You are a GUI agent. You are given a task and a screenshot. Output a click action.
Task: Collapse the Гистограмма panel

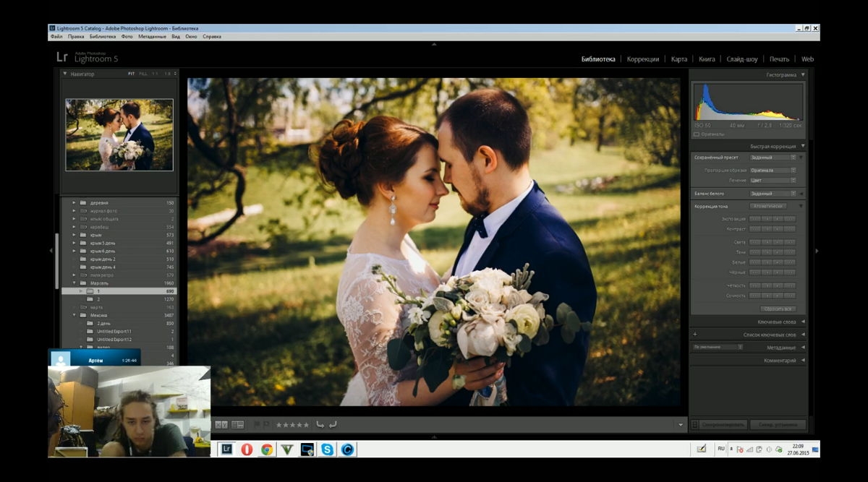coord(803,75)
